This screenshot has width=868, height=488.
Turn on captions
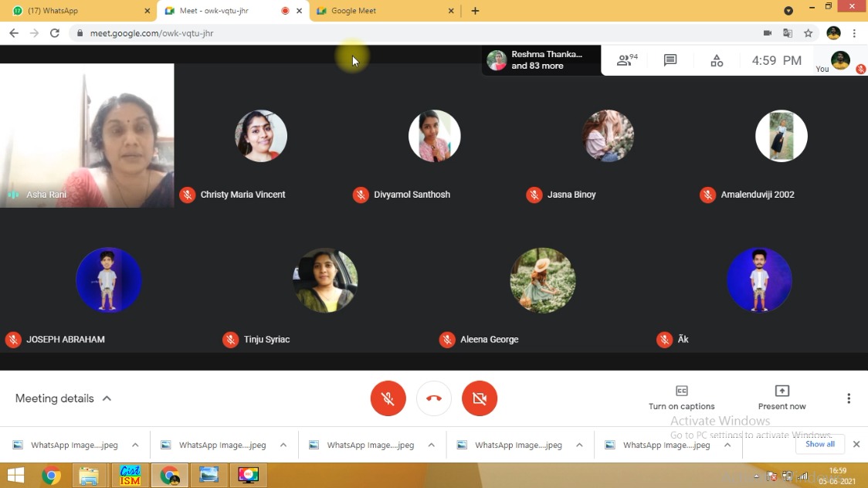(681, 397)
